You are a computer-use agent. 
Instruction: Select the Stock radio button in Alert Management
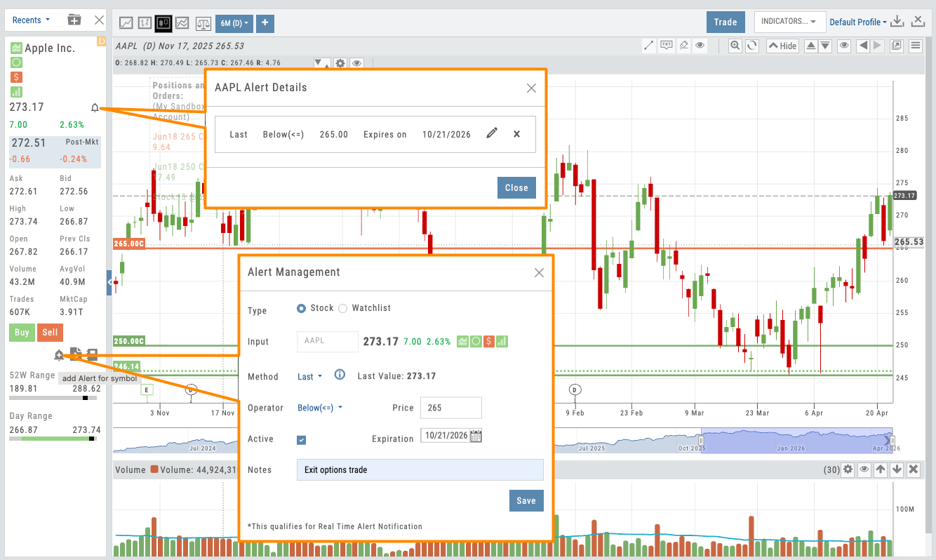point(302,308)
